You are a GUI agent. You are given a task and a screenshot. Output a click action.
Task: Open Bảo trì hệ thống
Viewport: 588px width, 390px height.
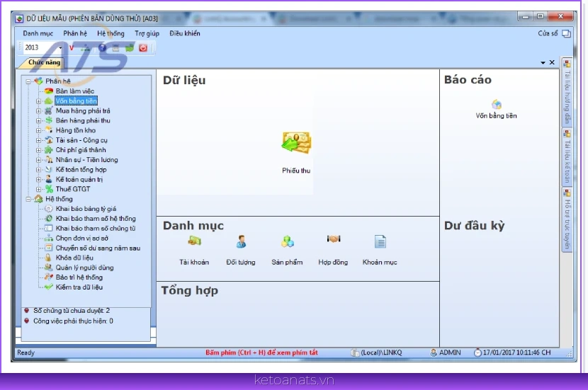[79, 277]
